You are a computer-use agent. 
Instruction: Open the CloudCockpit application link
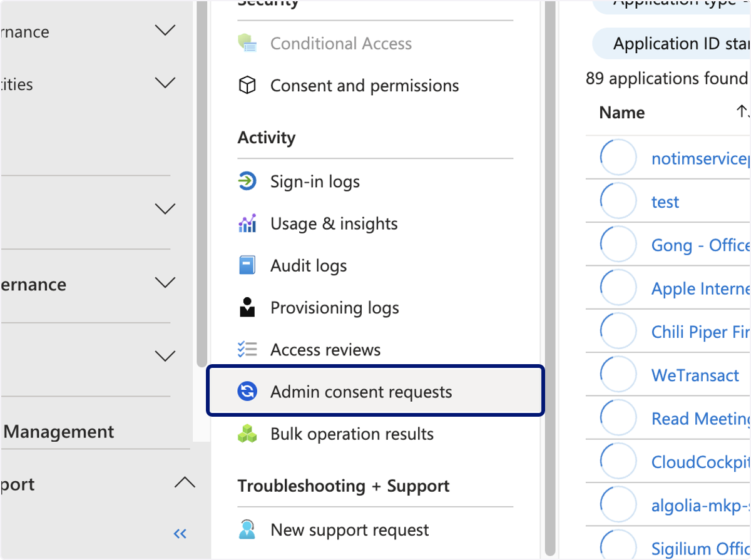pyautogui.click(x=701, y=462)
